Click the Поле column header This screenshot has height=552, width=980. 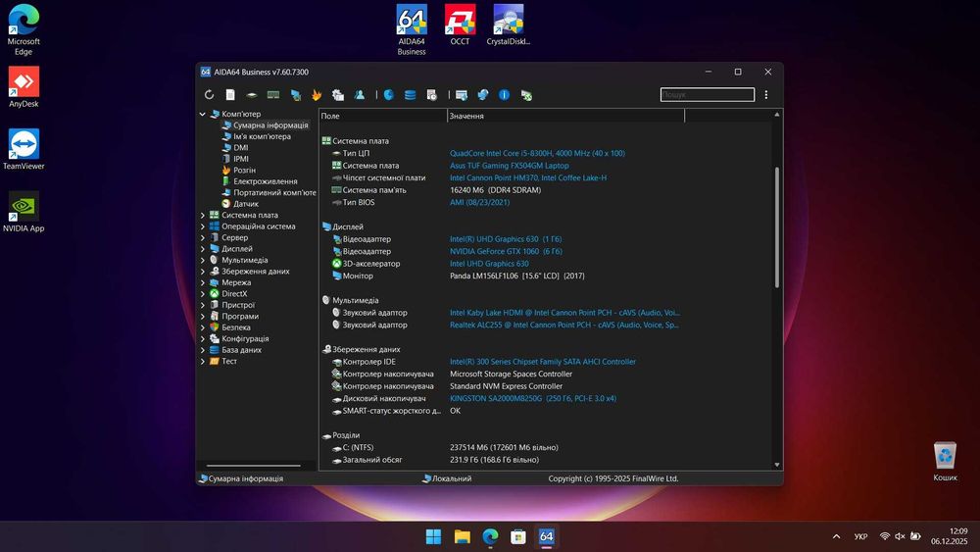(x=382, y=116)
